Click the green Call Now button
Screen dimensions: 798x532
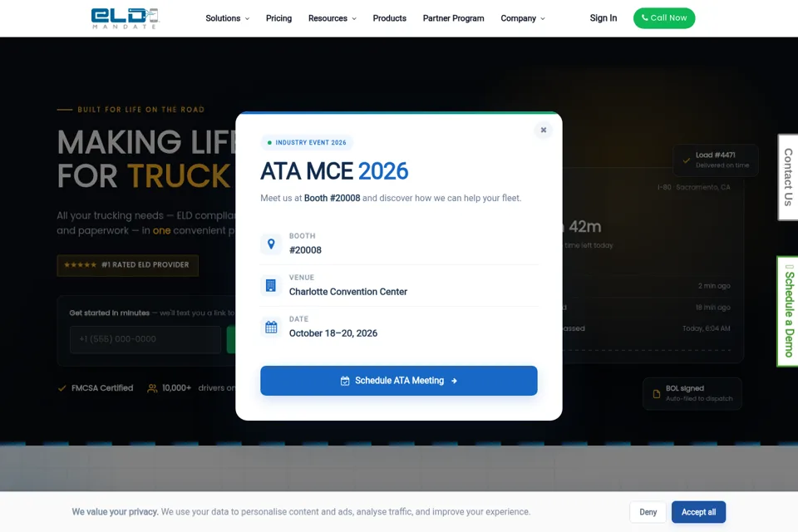[664, 17]
